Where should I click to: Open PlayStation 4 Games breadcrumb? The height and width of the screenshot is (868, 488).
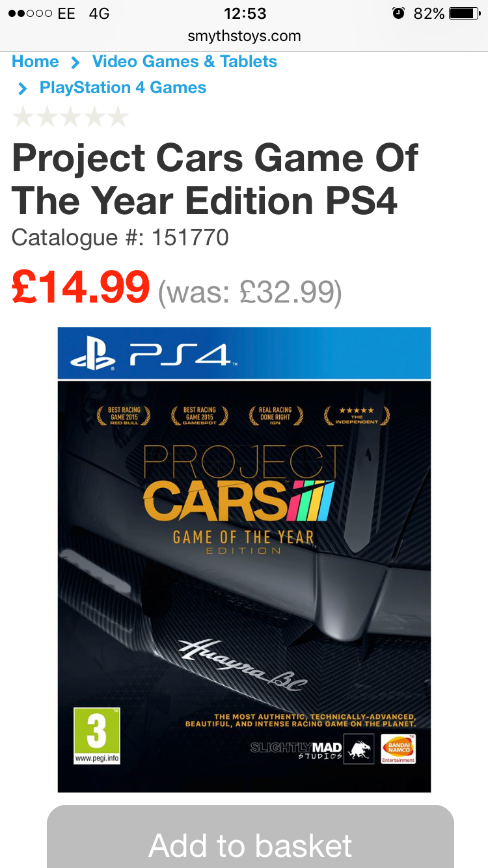pos(123,88)
